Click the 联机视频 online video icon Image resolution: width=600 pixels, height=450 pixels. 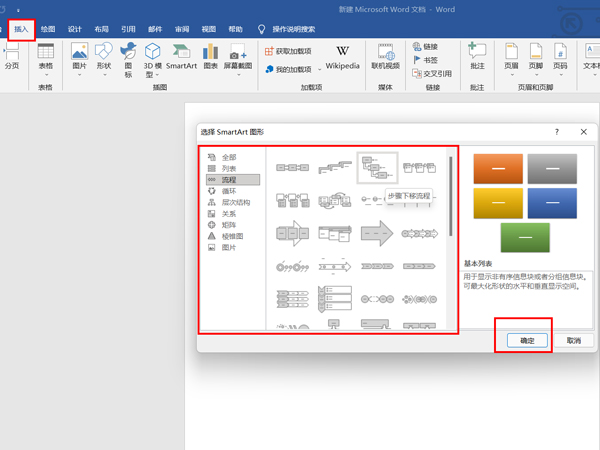(x=385, y=56)
